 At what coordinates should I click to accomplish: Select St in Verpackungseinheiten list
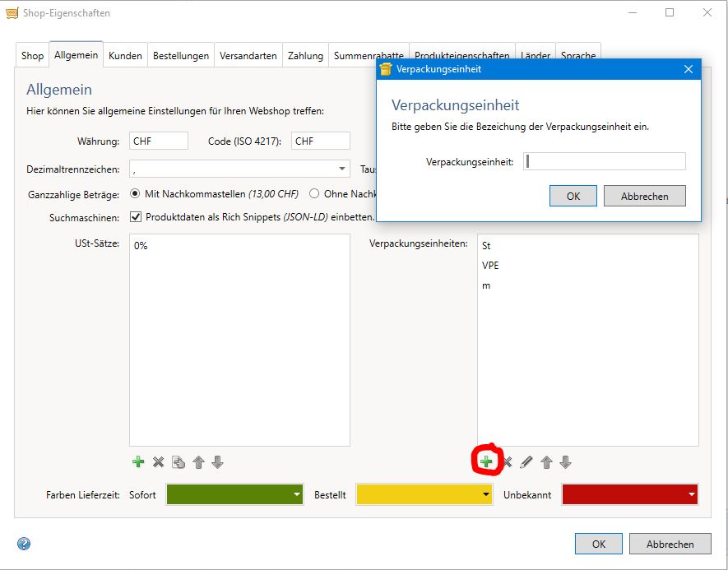pos(587,246)
